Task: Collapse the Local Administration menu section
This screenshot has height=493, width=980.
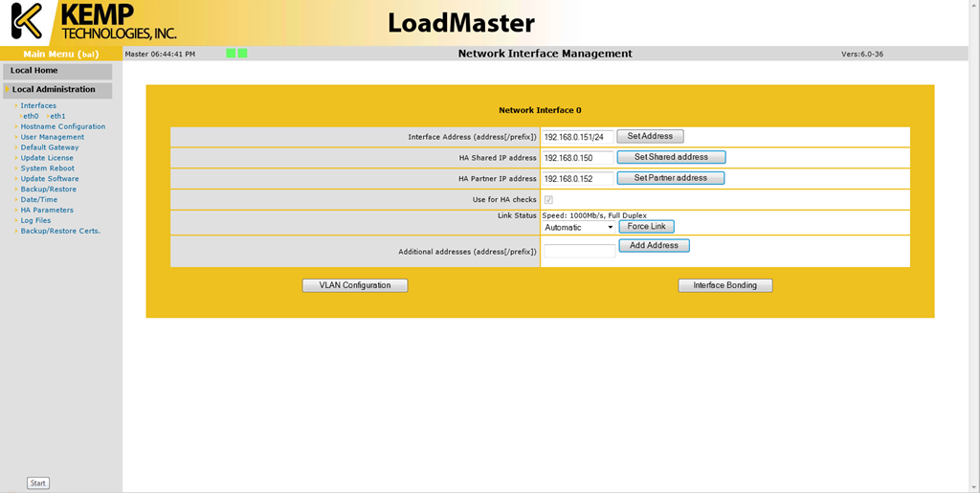Action: coord(56,90)
